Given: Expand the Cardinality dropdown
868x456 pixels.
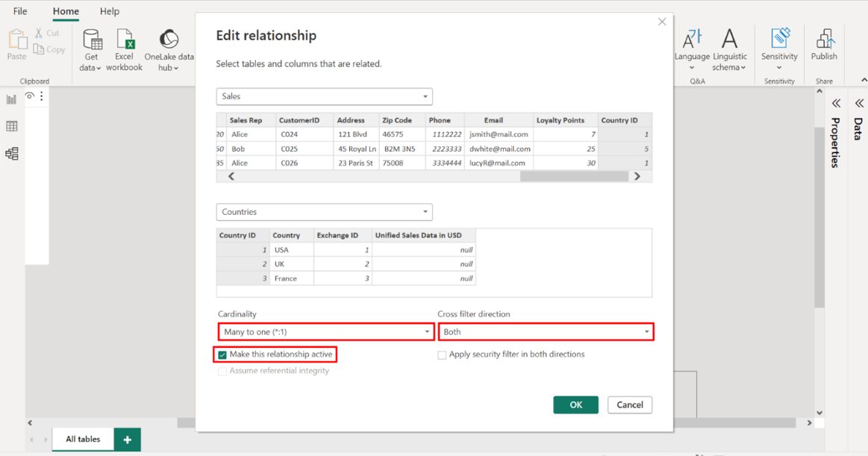Looking at the screenshot, I should pos(325,332).
